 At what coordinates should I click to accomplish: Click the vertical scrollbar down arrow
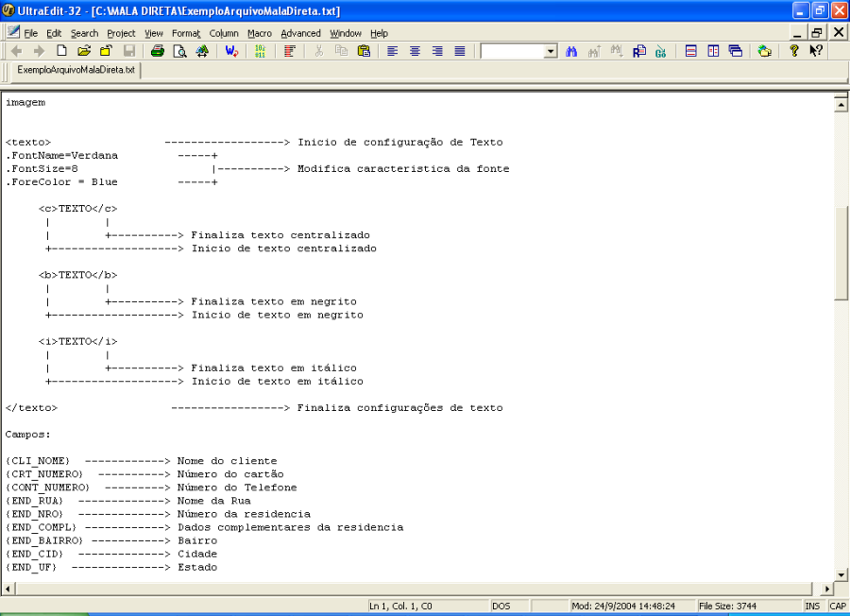pyautogui.click(x=841, y=574)
